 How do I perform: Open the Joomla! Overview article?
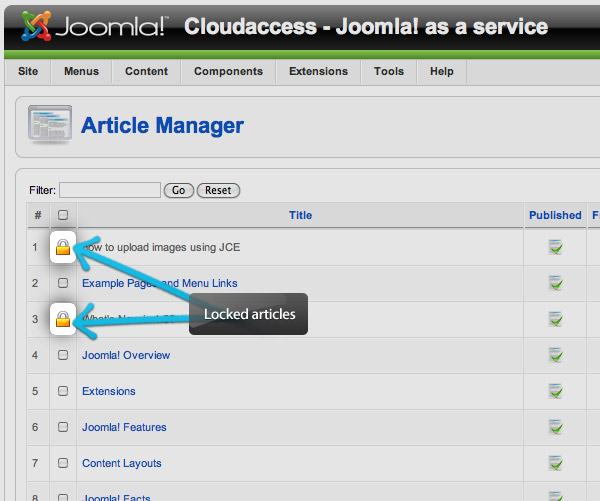click(126, 355)
